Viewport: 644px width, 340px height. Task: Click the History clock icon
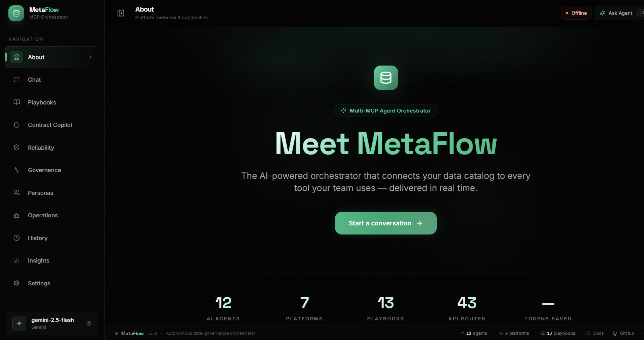pyautogui.click(x=16, y=238)
